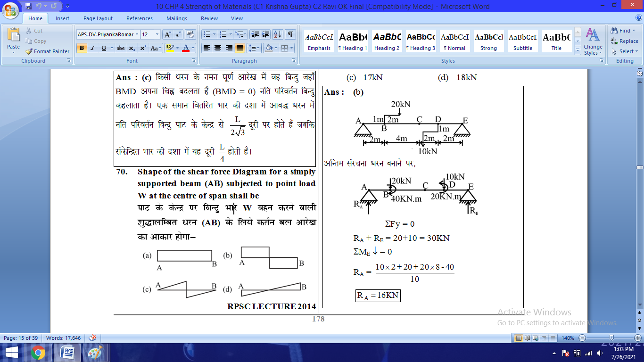The height and width of the screenshot is (362, 644).
Task: Apply the Heading 2 style
Action: point(387,41)
